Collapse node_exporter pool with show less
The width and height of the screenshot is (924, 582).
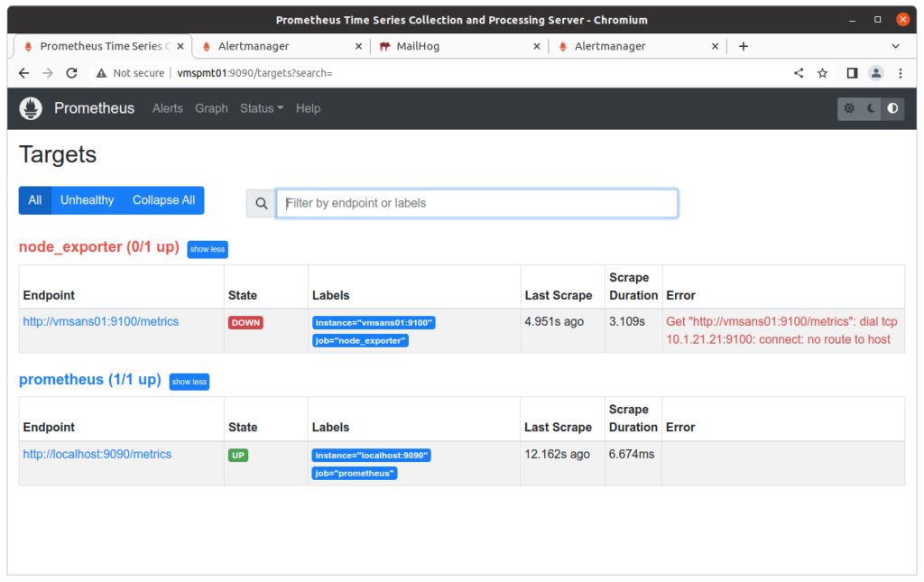pyautogui.click(x=208, y=249)
